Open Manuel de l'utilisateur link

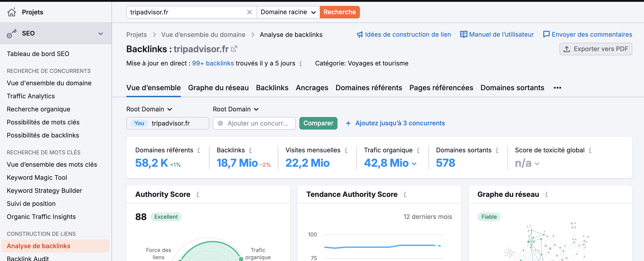click(501, 34)
